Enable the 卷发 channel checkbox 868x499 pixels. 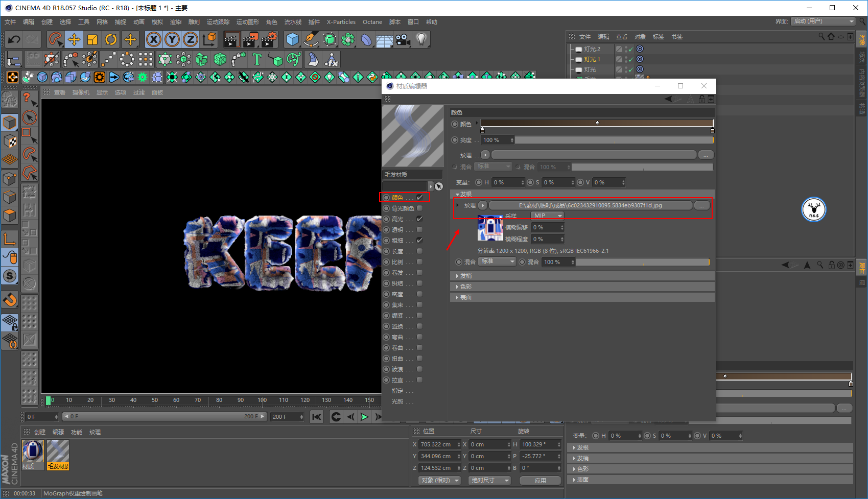click(x=419, y=273)
